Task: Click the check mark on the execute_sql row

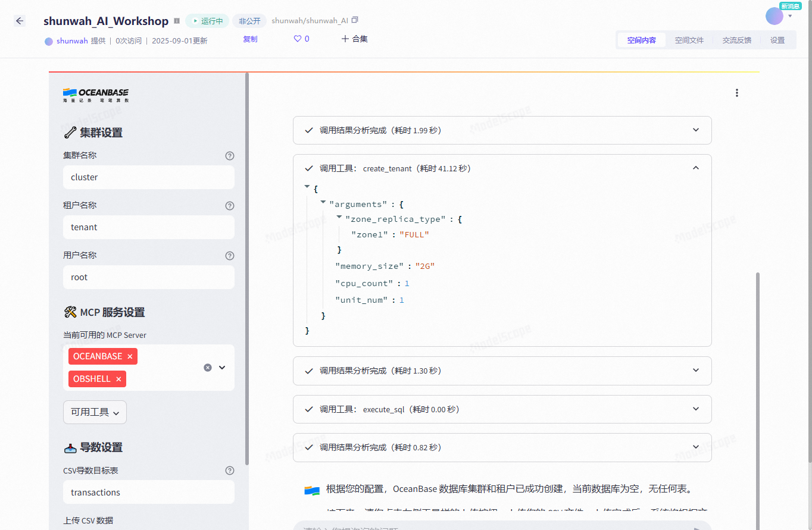Action: [x=309, y=409]
